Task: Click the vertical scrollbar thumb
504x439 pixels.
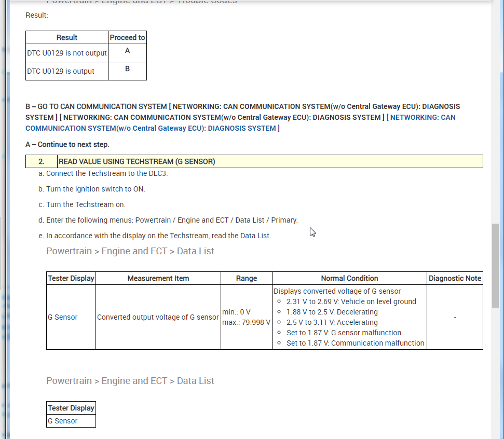Action: click(495, 266)
